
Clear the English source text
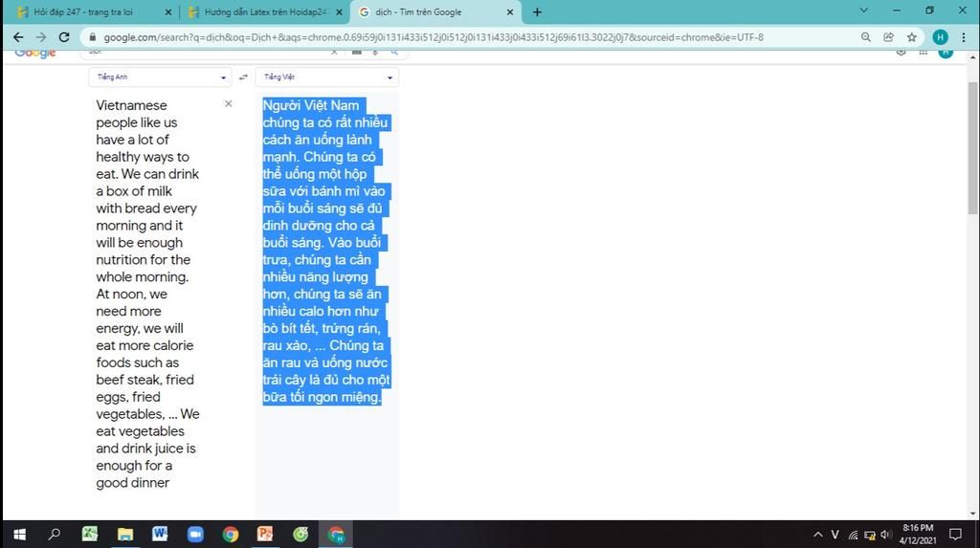pyautogui.click(x=228, y=103)
